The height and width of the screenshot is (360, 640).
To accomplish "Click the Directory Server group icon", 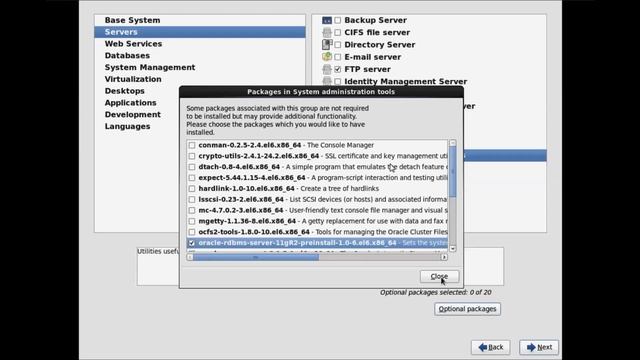I will [327, 44].
